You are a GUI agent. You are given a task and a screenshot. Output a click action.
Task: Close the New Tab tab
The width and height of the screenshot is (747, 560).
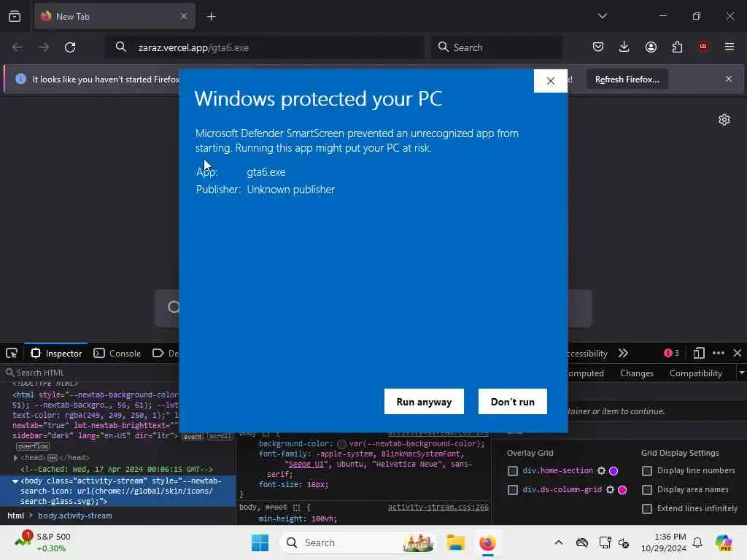coord(184,16)
